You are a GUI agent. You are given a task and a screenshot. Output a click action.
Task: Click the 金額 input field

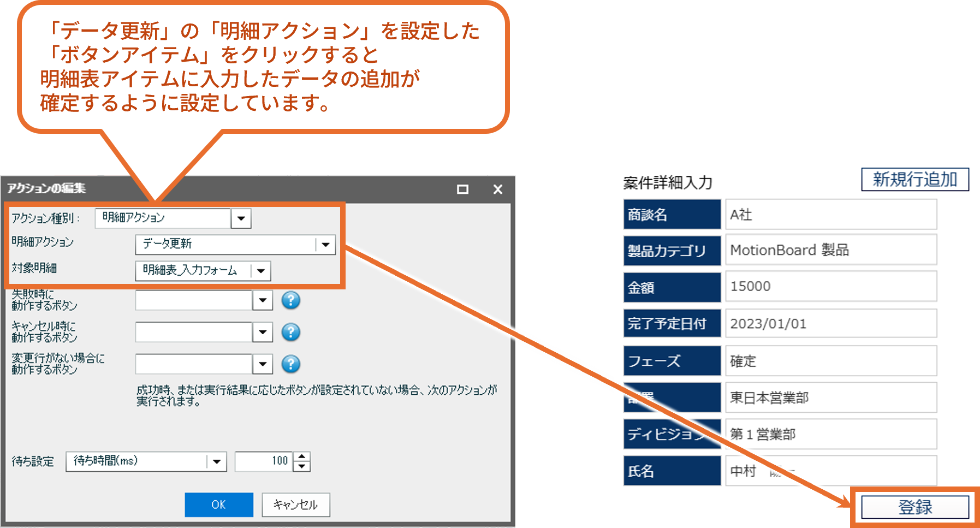[x=830, y=287]
